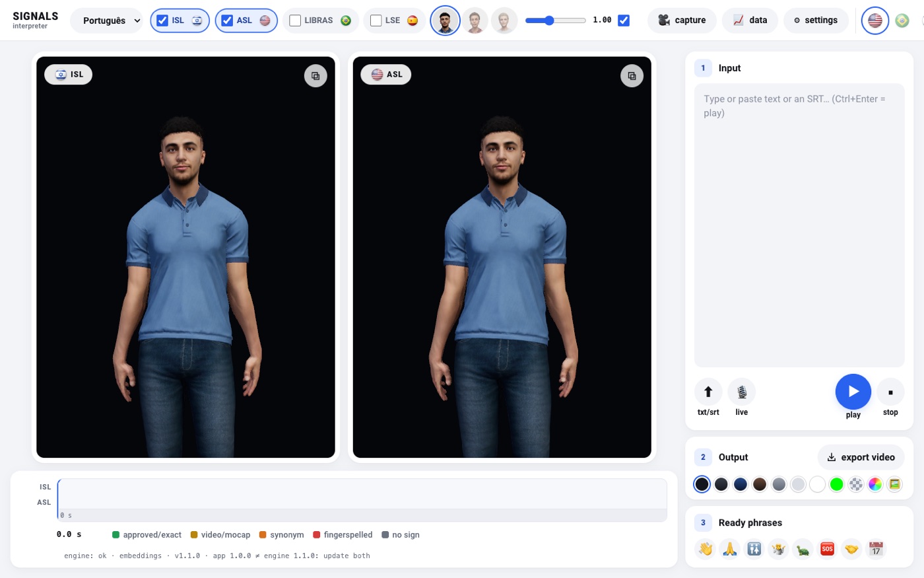Adjust the playback speed slider
924x578 pixels.
click(x=555, y=20)
